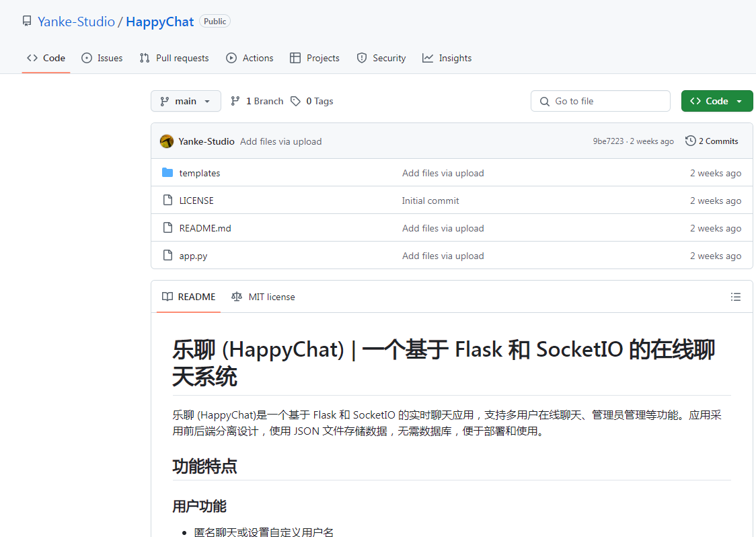The image size is (756, 537).
Task: Expand the main branch dropdown
Action: [186, 101]
